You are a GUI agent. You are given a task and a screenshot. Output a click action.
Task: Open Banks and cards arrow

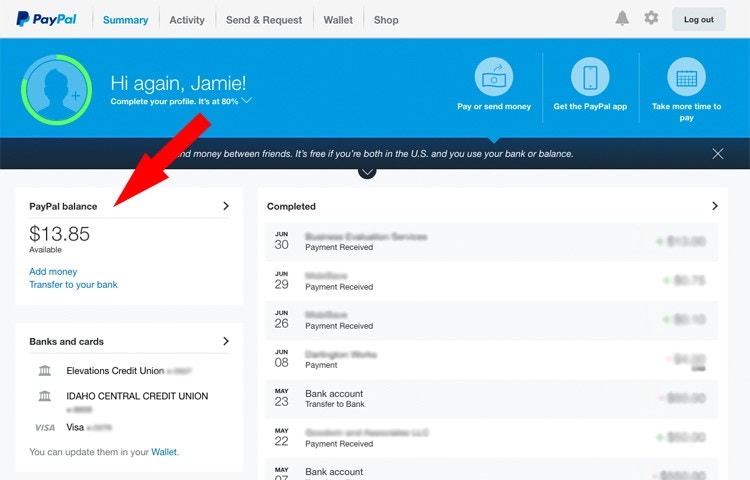coord(226,341)
